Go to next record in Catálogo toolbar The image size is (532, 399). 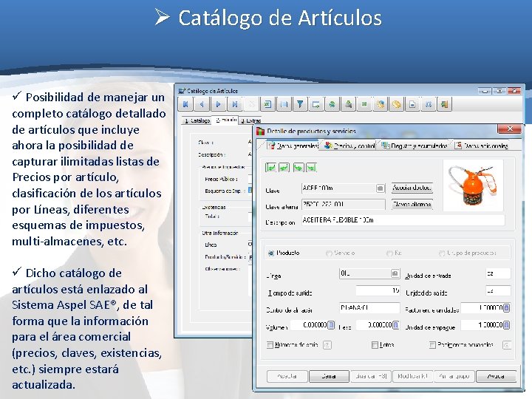[x=219, y=104]
